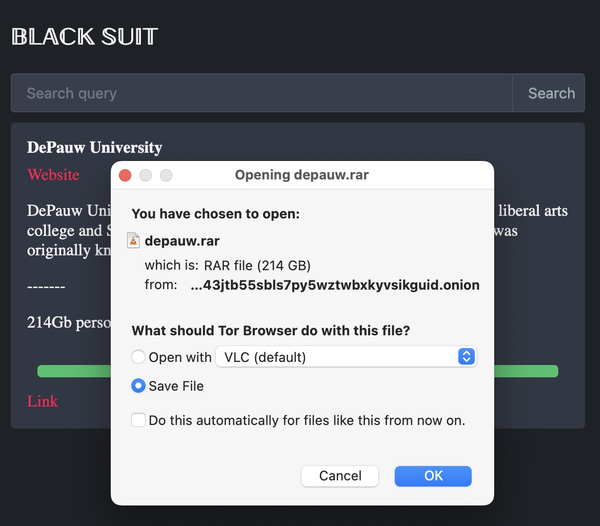Click the .onion source address text
Screen dimensions: 600x526
click(334, 285)
